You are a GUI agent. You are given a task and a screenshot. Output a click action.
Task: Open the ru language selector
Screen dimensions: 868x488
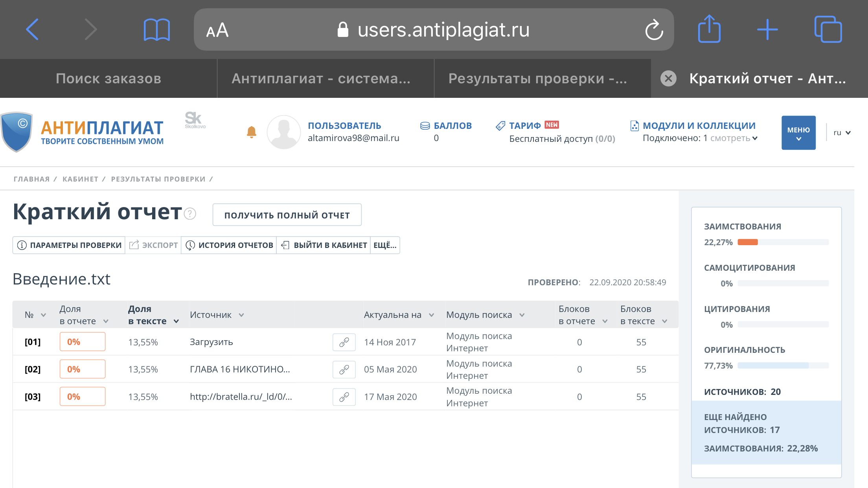[842, 133]
